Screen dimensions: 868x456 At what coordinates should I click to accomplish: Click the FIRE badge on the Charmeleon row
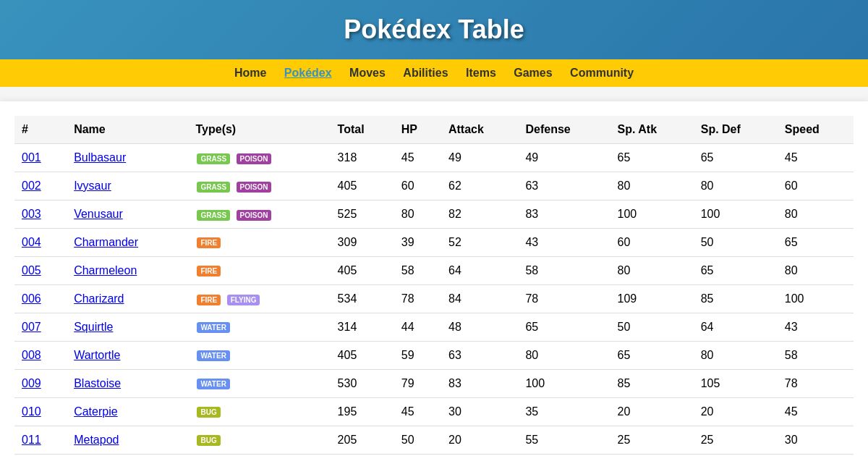tap(208, 271)
